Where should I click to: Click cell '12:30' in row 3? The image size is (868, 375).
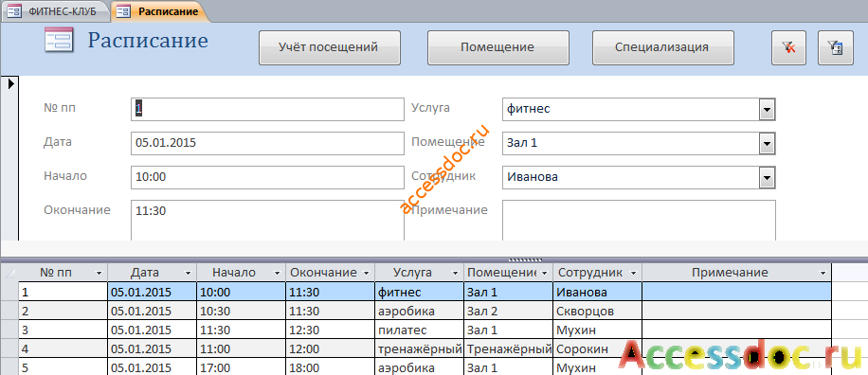click(x=331, y=330)
